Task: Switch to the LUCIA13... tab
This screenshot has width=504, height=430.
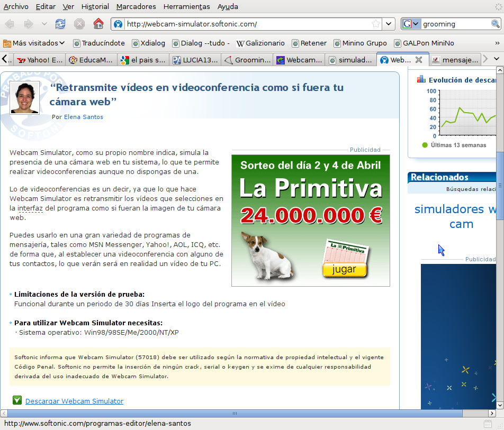Action: pos(195,60)
